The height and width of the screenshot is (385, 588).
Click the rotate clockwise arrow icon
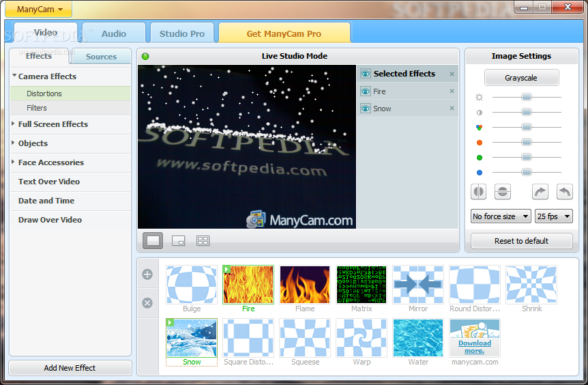click(540, 192)
